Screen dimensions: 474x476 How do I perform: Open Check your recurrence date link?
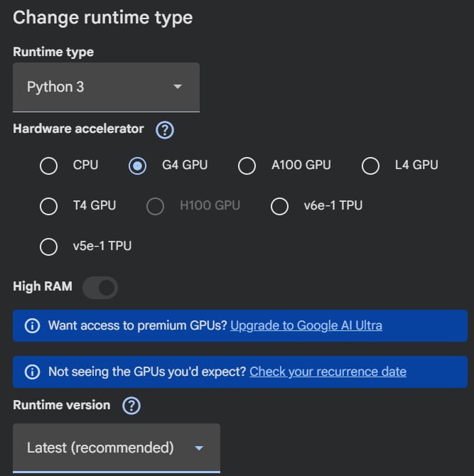point(328,372)
